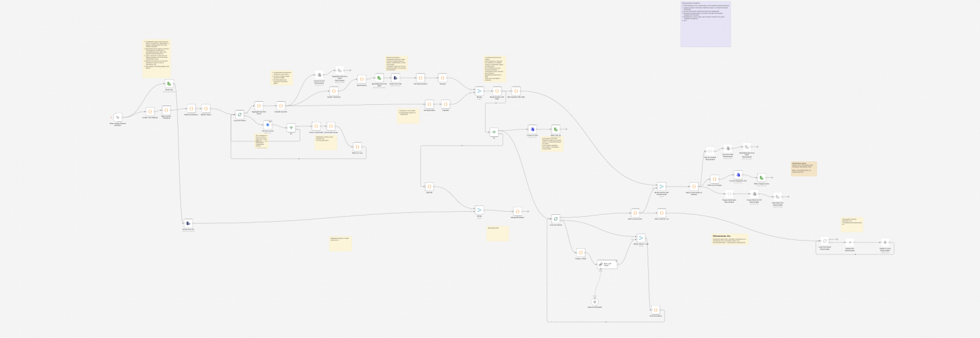Select the Обновление Jira sticky note
Viewport: 980px width, 338px height.
click(729, 239)
